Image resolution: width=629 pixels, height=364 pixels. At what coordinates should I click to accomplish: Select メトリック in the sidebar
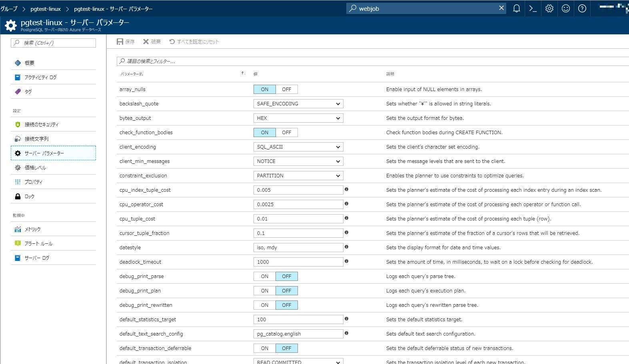point(33,229)
